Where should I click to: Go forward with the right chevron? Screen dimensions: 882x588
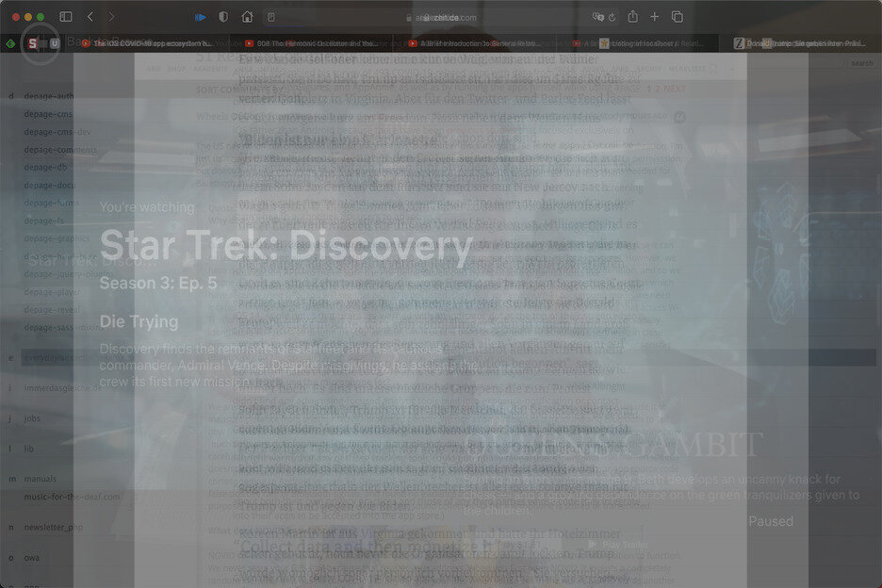click(111, 17)
